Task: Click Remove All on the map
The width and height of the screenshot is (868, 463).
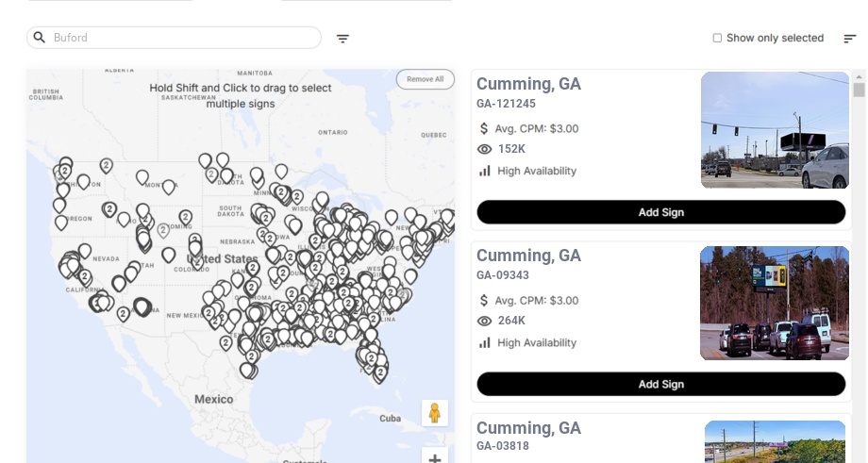Action: pyautogui.click(x=425, y=79)
